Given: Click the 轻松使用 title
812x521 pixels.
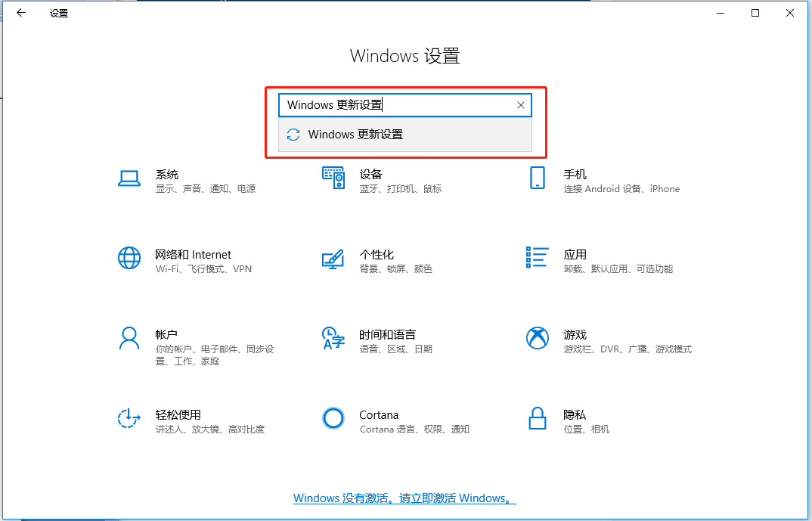Looking at the screenshot, I should coord(178,415).
